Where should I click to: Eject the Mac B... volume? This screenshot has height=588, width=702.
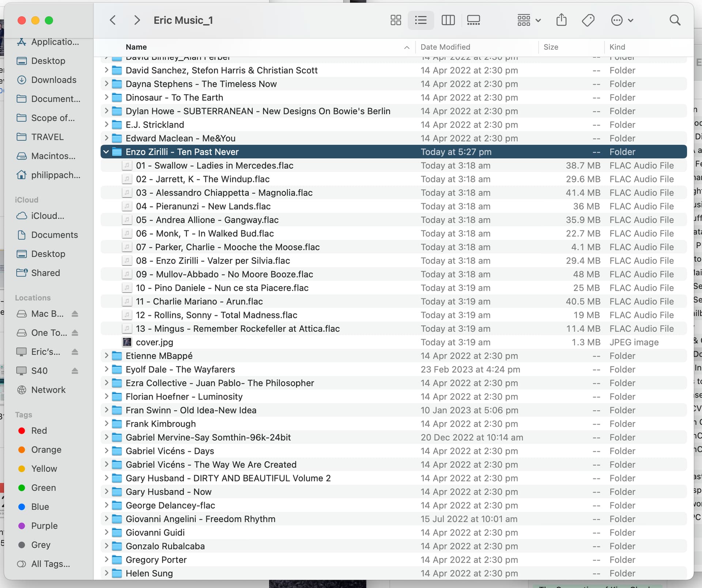pos(75,314)
